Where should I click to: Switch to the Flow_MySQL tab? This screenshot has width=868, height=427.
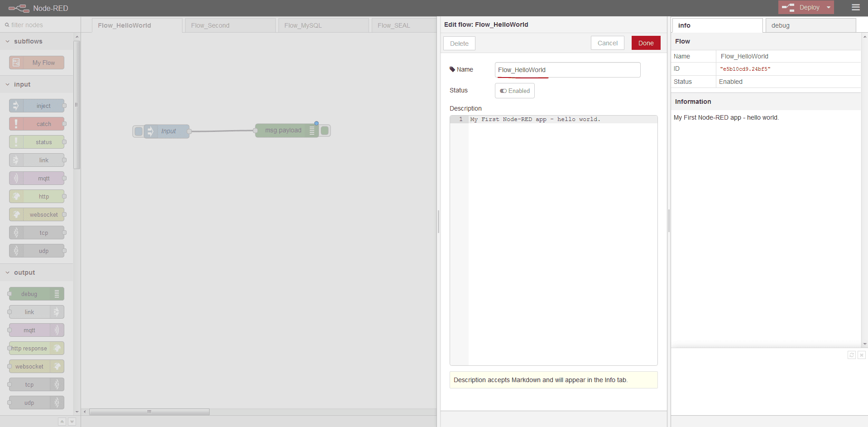click(x=322, y=25)
